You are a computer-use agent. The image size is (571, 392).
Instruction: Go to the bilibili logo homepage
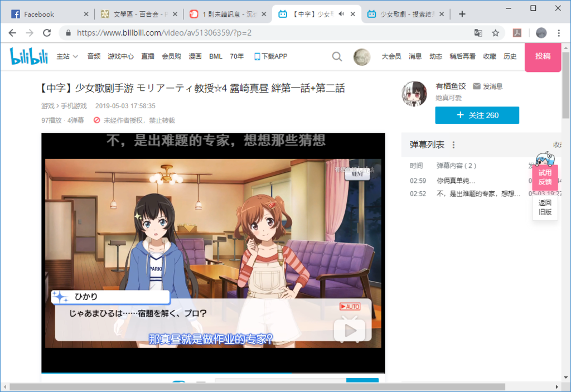pos(29,56)
